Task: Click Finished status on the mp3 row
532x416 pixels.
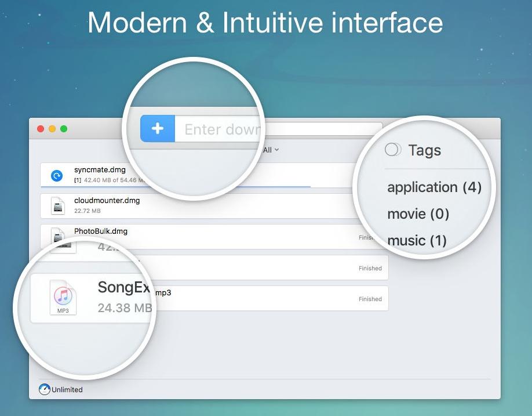Action: point(370,299)
